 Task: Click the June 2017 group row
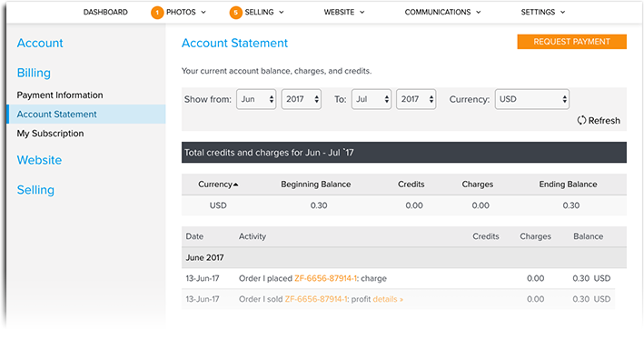[404, 258]
